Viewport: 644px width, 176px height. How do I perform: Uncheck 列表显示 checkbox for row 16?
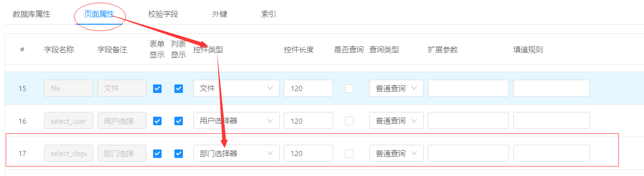(179, 121)
